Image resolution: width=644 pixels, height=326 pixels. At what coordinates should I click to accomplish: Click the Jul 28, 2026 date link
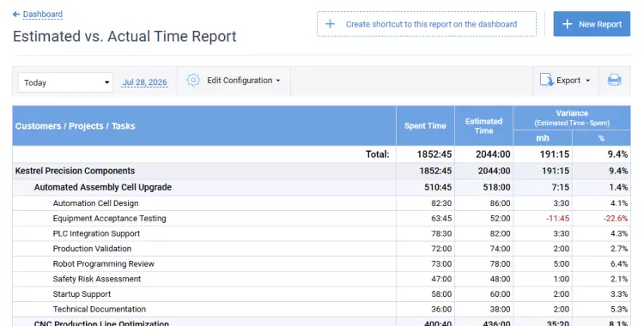click(144, 82)
